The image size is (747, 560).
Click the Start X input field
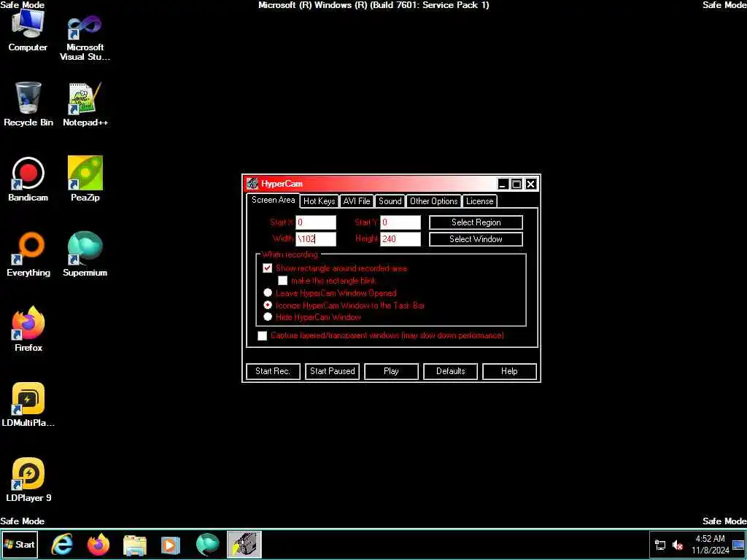point(316,222)
